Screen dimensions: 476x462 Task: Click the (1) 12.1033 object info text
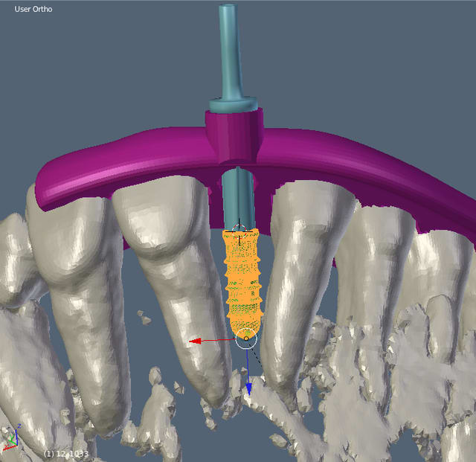(x=66, y=453)
